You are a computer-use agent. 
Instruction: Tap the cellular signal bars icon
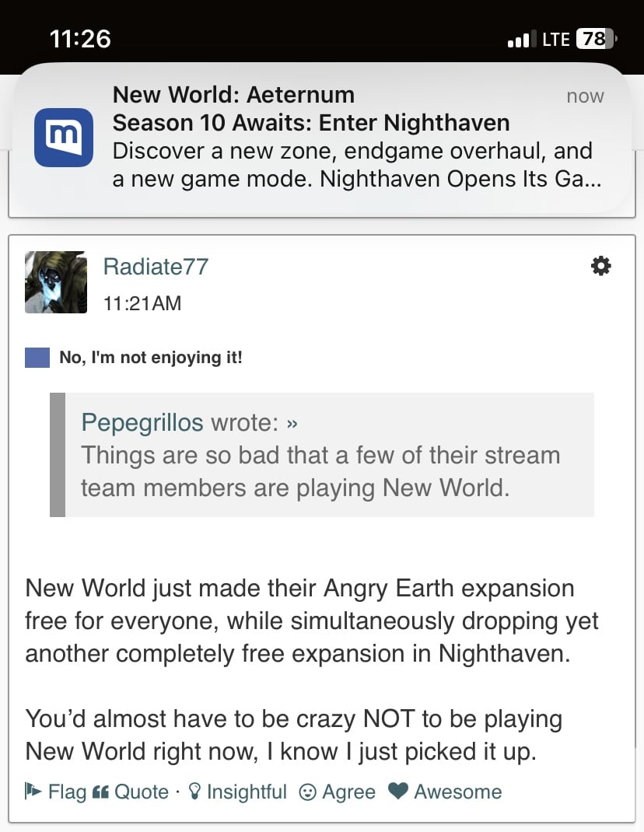(x=519, y=39)
